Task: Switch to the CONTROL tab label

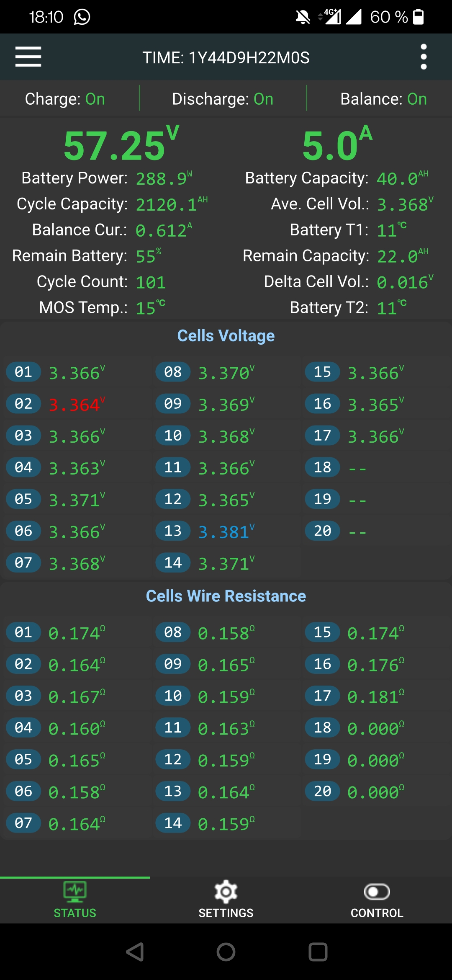Action: (377, 913)
